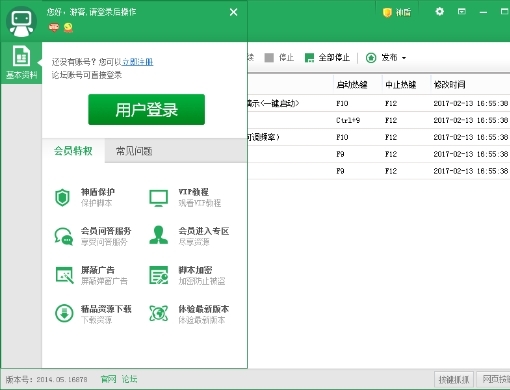Close the login panel with X
Viewport: 510px width, 390px height.
pyautogui.click(x=233, y=12)
